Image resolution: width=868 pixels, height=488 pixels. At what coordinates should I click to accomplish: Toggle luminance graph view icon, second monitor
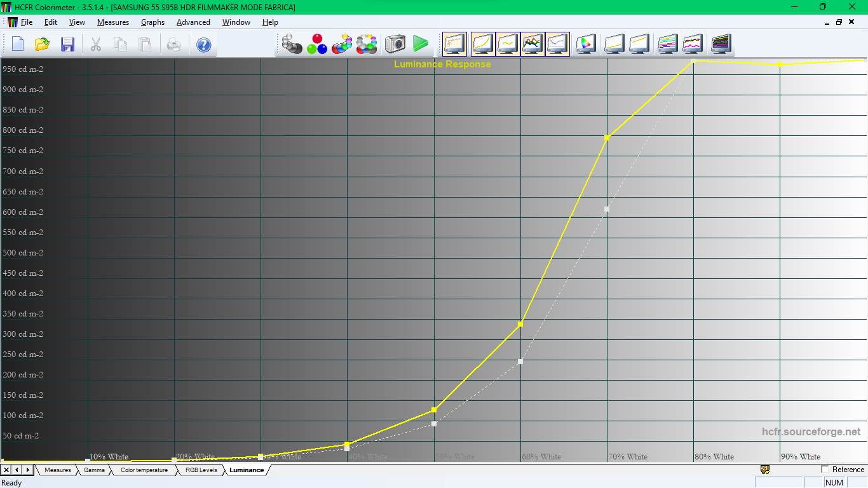tap(483, 44)
